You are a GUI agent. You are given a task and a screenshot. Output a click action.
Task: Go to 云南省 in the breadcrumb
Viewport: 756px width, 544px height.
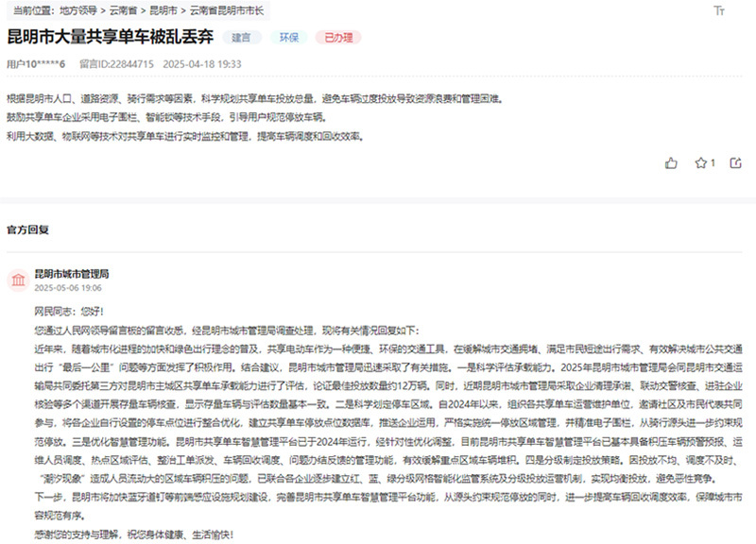click(125, 11)
